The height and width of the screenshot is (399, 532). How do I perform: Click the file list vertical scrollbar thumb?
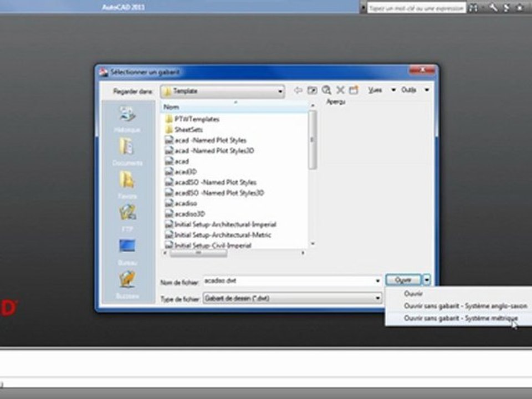[x=313, y=140]
